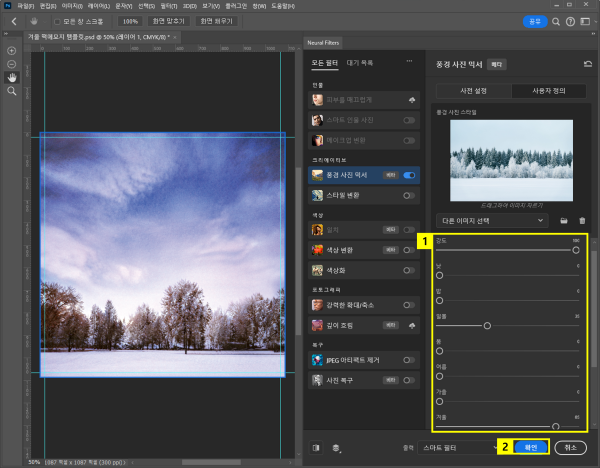Viewport: 600px width, 468px height.
Task: Switch to the 대기 목록 tab
Action: coord(360,63)
